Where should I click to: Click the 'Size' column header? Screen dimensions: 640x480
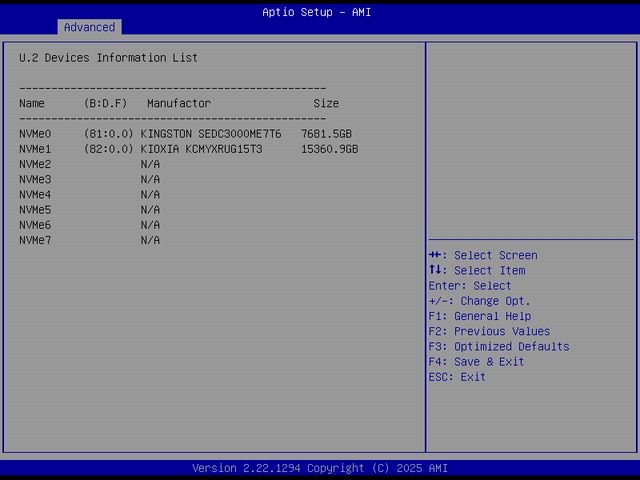(326, 104)
